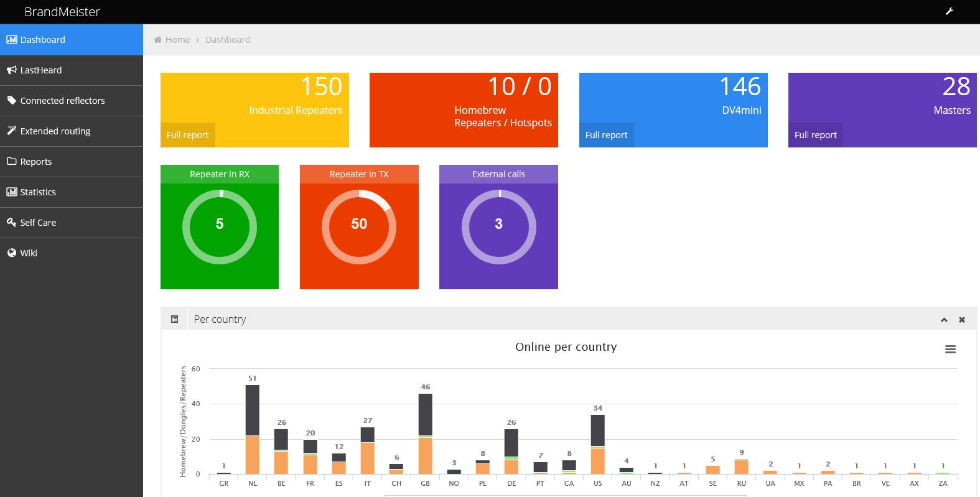Click the LastHeard megaphone icon
This screenshot has height=497, width=980.
point(11,70)
